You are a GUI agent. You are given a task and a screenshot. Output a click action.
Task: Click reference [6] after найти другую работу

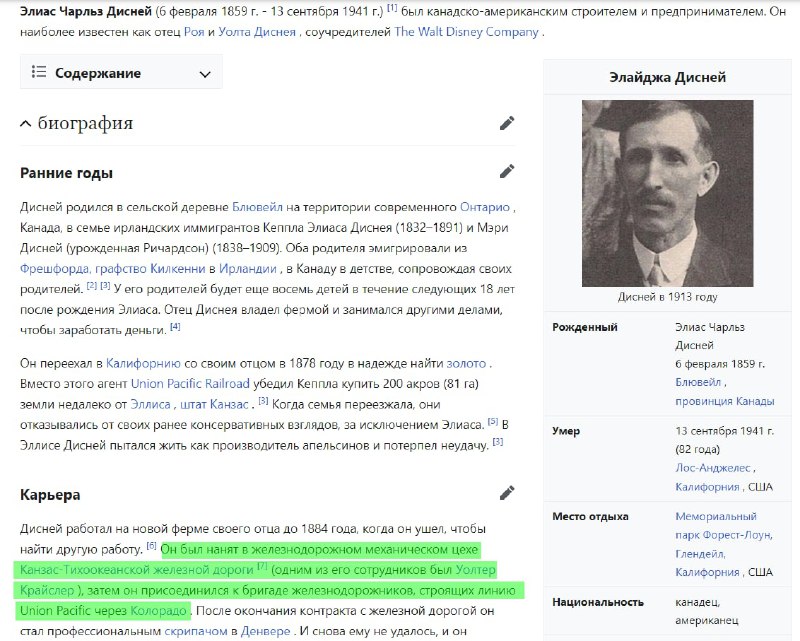point(152,546)
